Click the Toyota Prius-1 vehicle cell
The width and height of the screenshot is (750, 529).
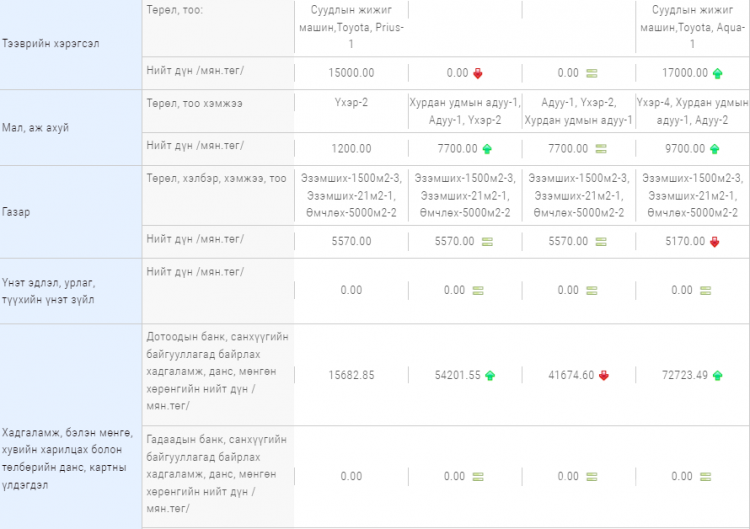click(351, 28)
